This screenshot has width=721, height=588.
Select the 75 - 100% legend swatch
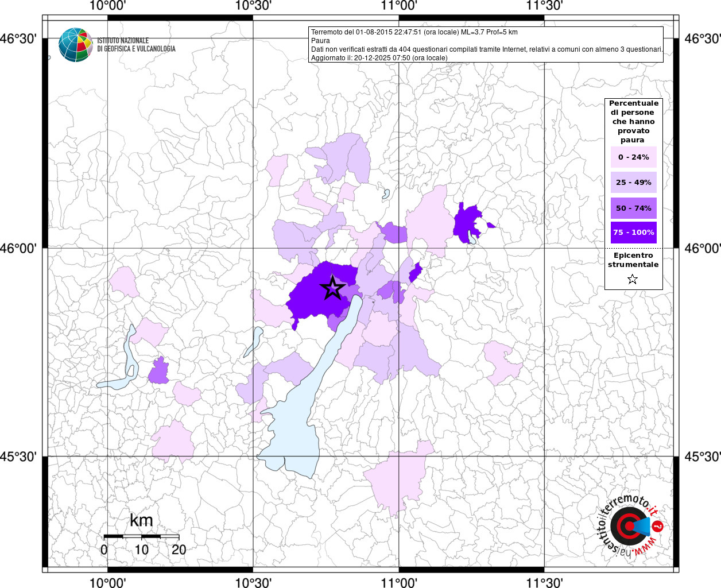tap(633, 233)
